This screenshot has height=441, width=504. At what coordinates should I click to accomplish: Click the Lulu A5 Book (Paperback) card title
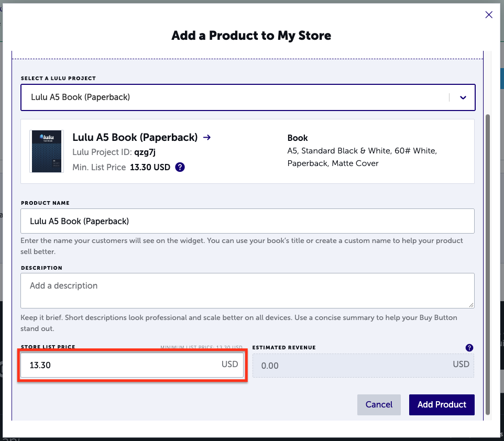click(135, 137)
